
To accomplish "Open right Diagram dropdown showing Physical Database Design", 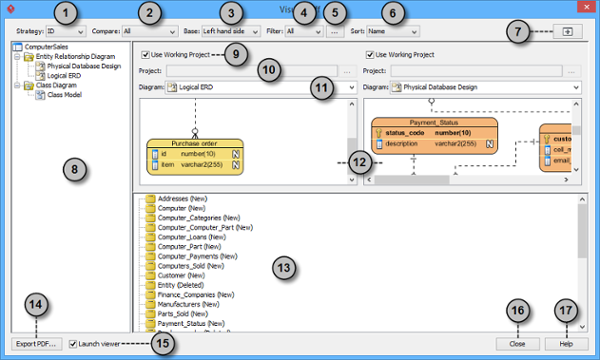I will coord(486,87).
